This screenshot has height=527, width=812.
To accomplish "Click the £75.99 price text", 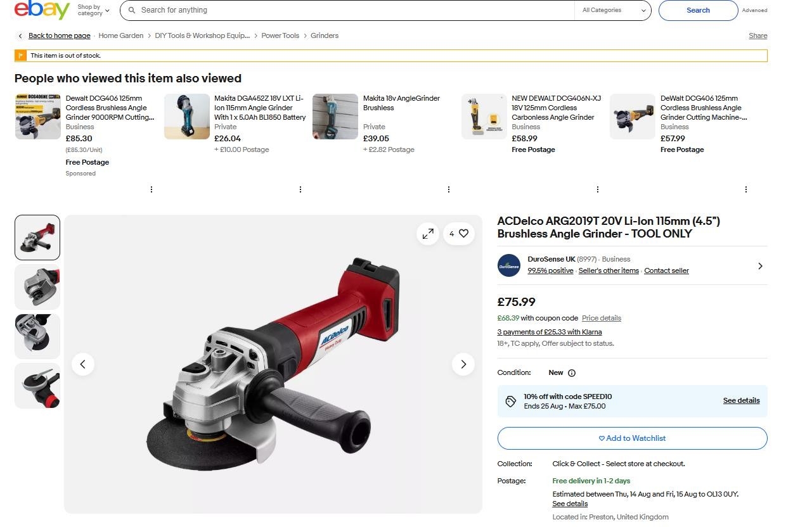I will 516,302.
